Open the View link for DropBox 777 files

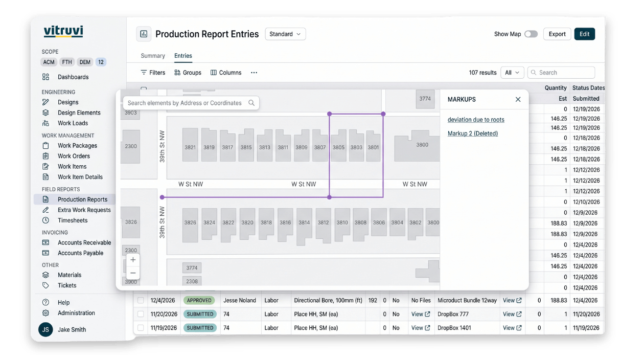point(421,314)
